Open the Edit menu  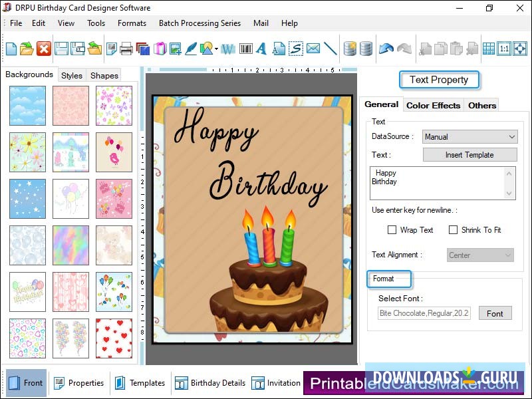click(x=39, y=23)
